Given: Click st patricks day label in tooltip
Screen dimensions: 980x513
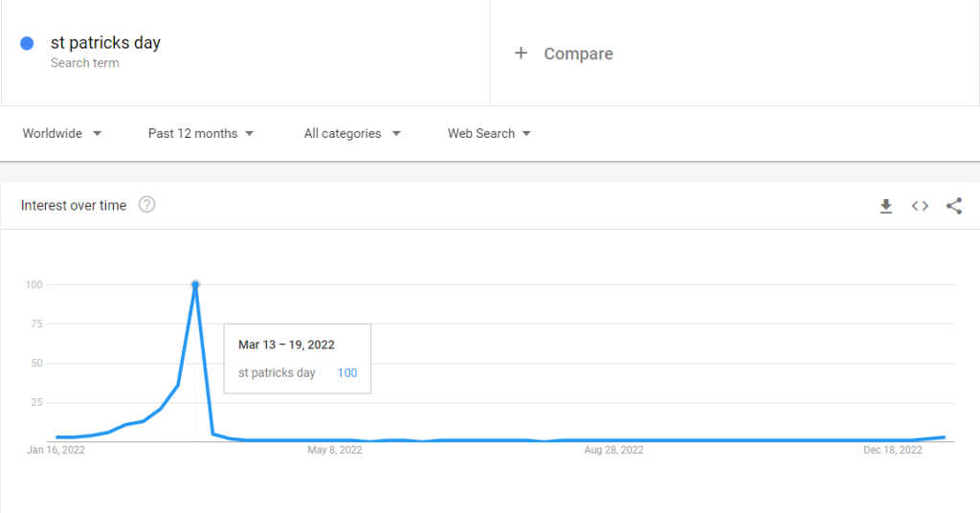Looking at the screenshot, I should 277,373.
